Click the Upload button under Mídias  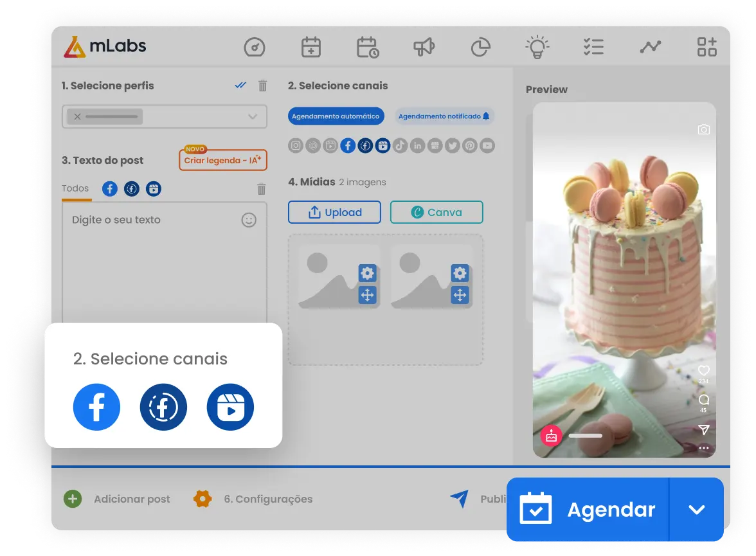(x=334, y=212)
